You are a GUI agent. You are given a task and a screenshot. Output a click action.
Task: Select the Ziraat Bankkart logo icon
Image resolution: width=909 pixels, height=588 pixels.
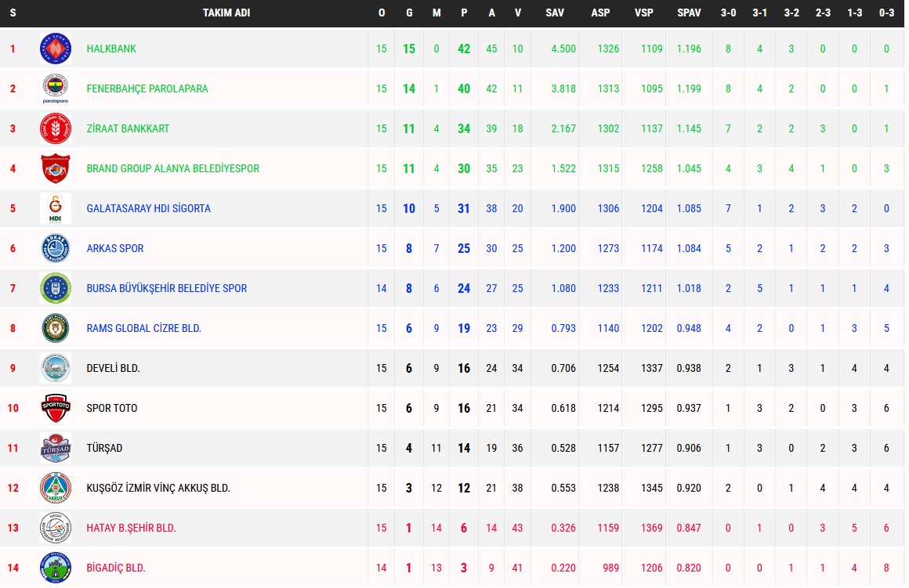(x=56, y=128)
